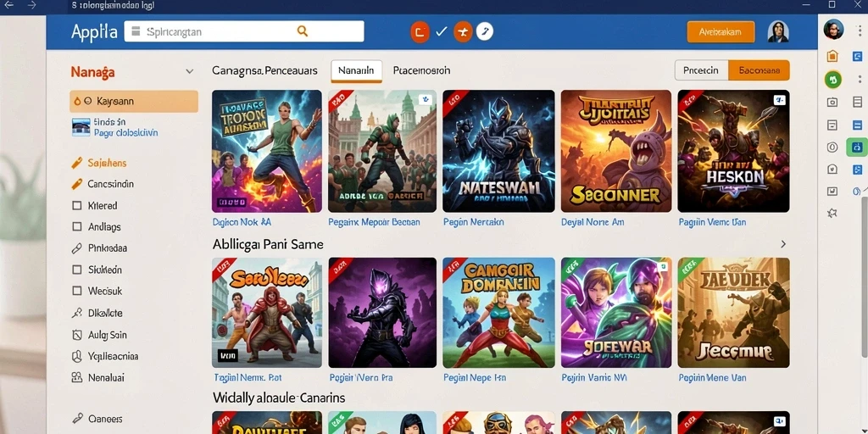Click the browser back arrow
868x434 pixels.
pyautogui.click(x=8, y=5)
